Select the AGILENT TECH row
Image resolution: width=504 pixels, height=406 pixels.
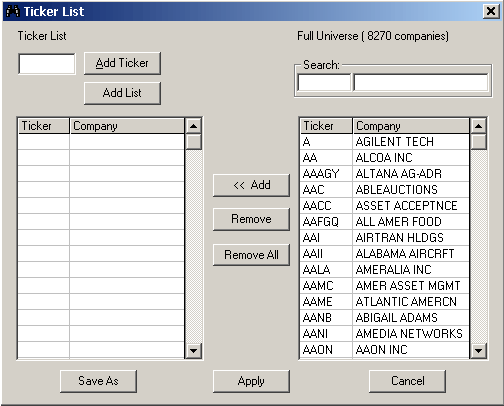pyautogui.click(x=385, y=142)
